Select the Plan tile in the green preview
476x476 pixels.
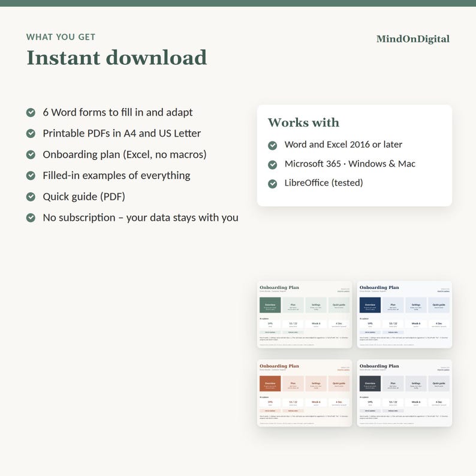(293, 305)
